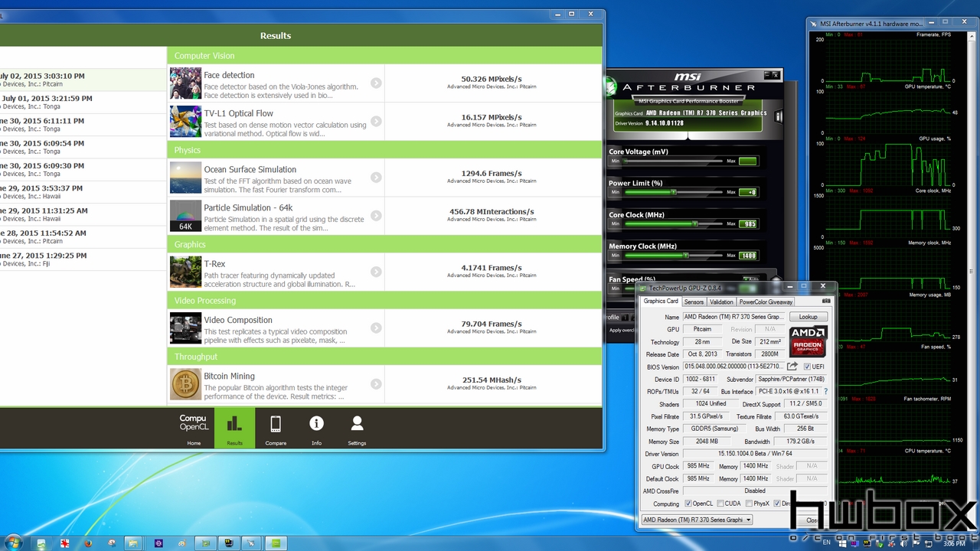Click the green CompuBench taskbar icon
Screen dimensions: 980x551
276,543
